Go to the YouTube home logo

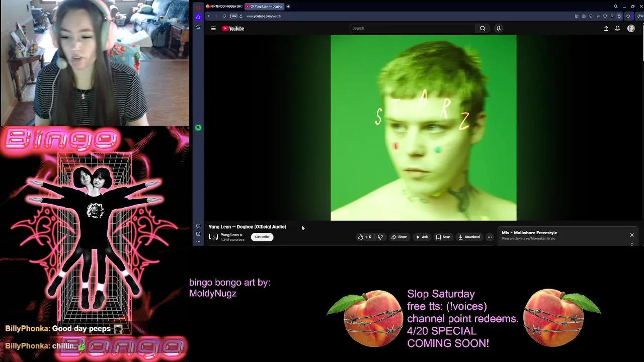(233, 29)
